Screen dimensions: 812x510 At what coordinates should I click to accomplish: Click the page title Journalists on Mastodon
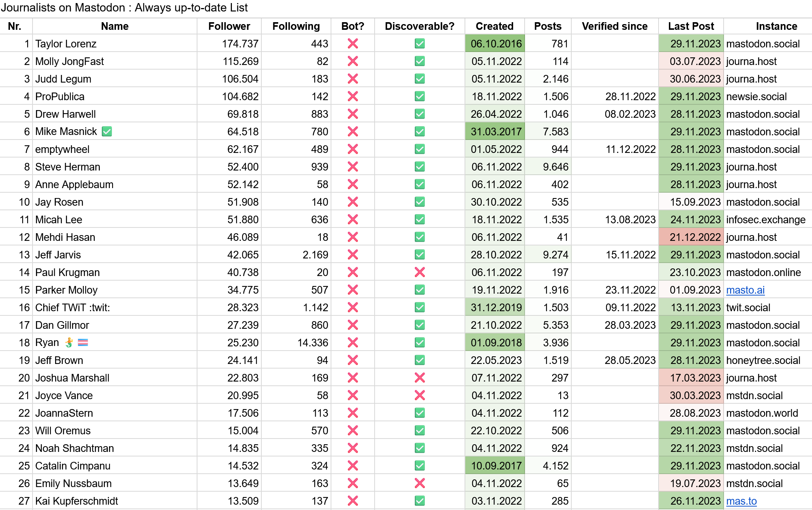click(124, 8)
